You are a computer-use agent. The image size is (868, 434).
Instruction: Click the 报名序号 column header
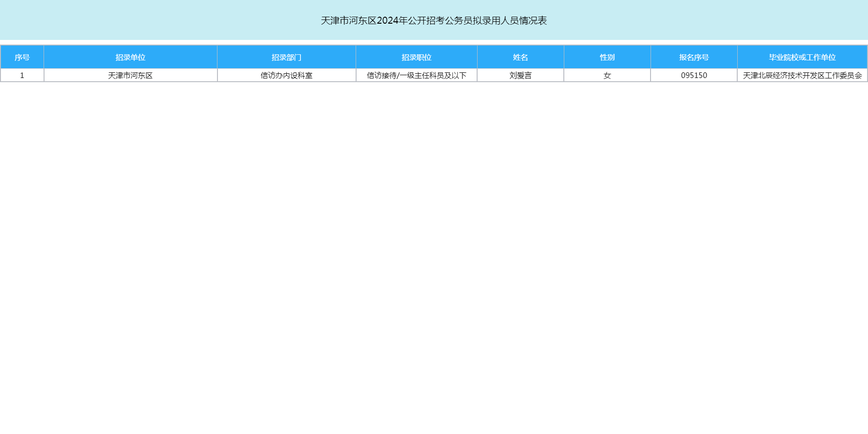tap(694, 57)
